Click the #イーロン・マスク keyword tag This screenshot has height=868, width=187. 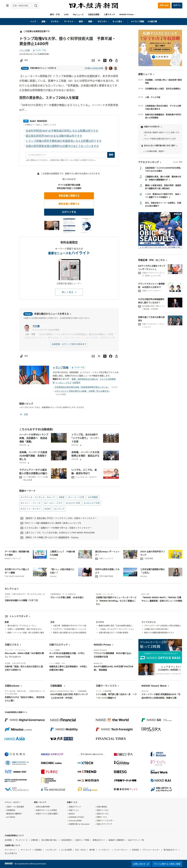coord(53,503)
